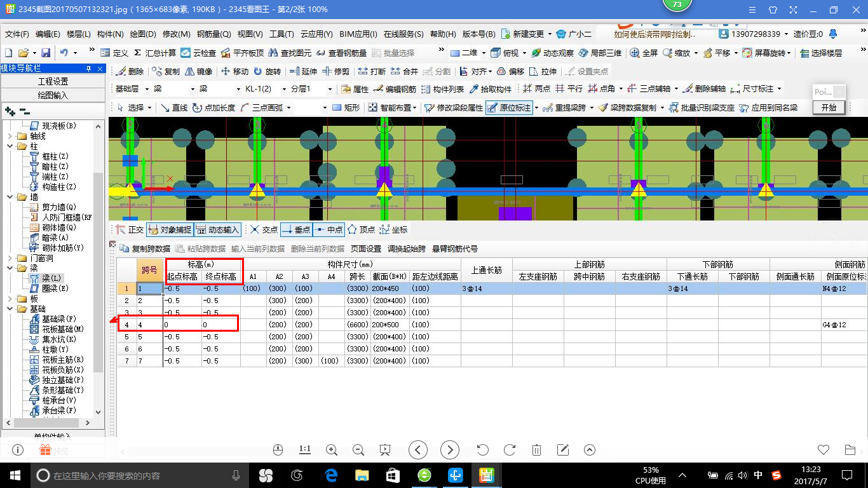Viewport: 868px width, 488px height.
Task: Open 汇总计算 summary calculation
Action: (154, 53)
